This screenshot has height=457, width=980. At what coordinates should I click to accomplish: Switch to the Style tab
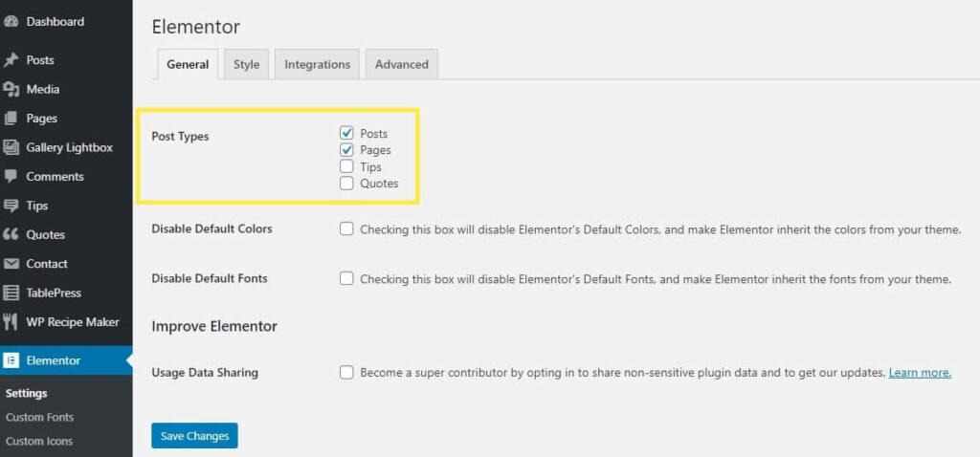point(246,64)
